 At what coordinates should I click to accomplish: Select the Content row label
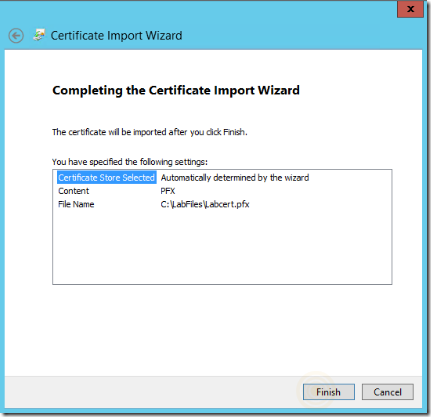[x=74, y=191]
